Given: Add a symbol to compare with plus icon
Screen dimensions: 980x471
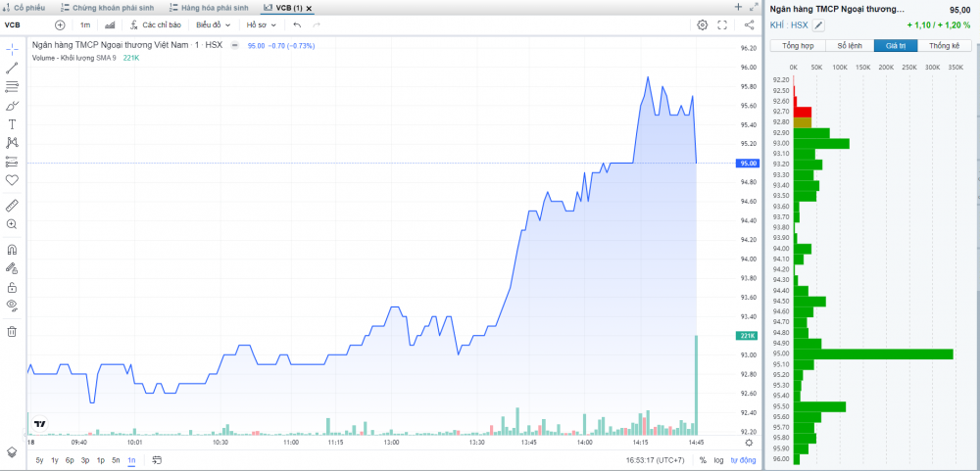Looking at the screenshot, I should pyautogui.click(x=60, y=25).
